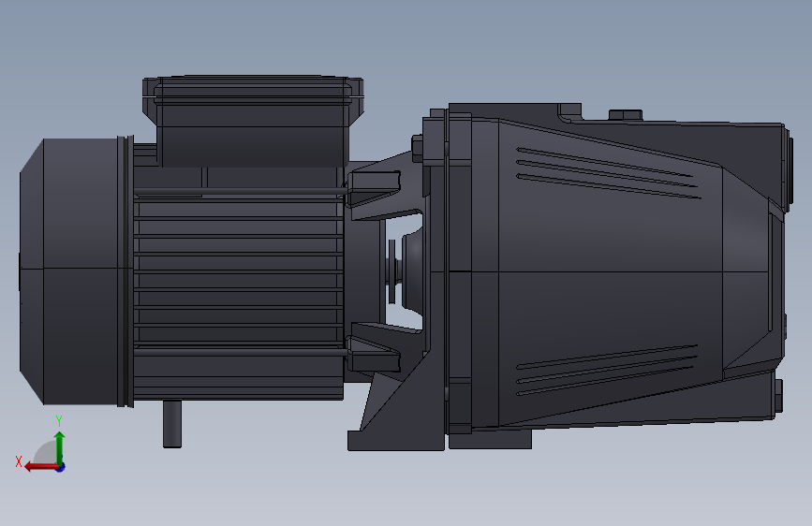Select the finned motor stator casing
The height and width of the screenshot is (526, 812).
[x=238, y=282]
